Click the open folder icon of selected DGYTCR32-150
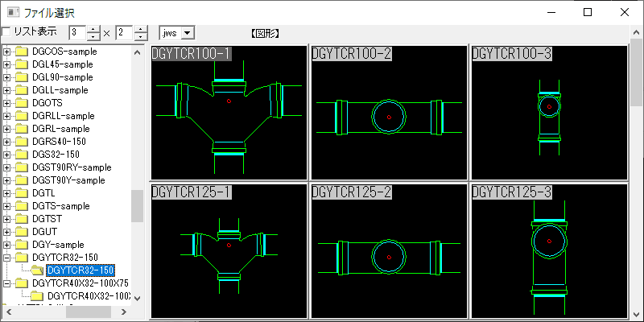The height and width of the screenshot is (322, 644). pyautogui.click(x=37, y=270)
